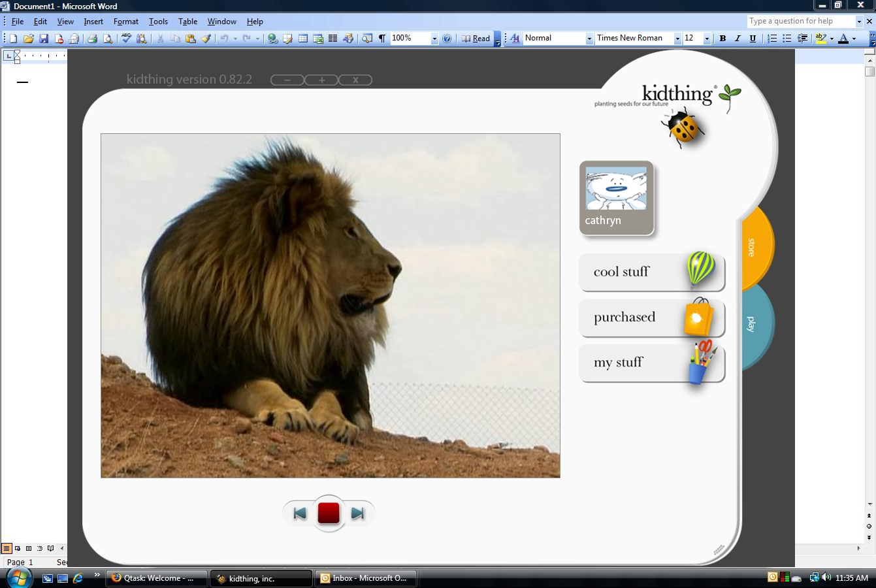
Task: Expand the Times New Roman font dropdown
Action: (x=677, y=39)
